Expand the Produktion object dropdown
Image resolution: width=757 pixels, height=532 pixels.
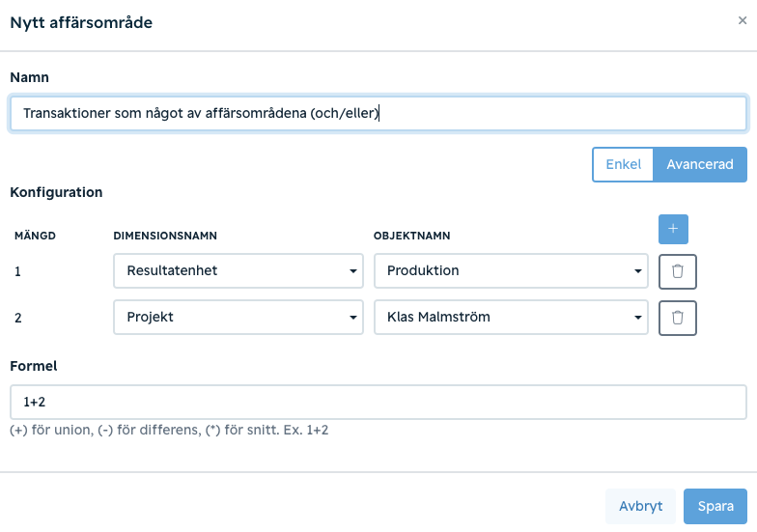click(511, 270)
